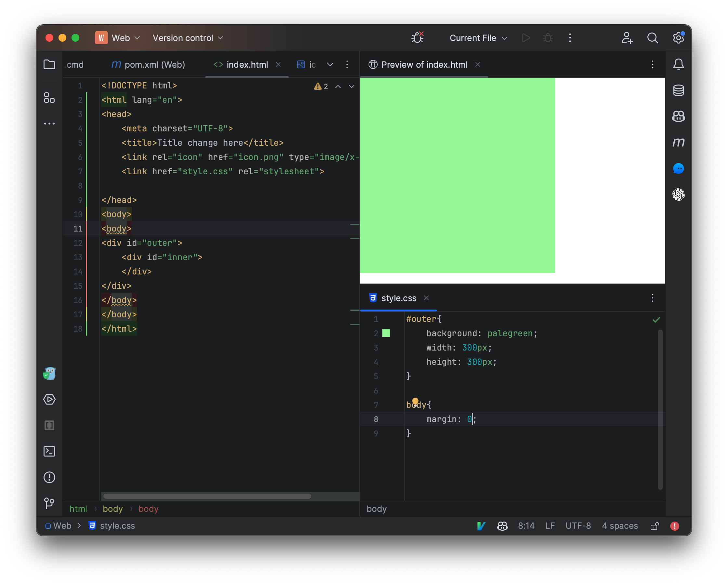
Task: Open the notifications bell
Action: point(678,64)
